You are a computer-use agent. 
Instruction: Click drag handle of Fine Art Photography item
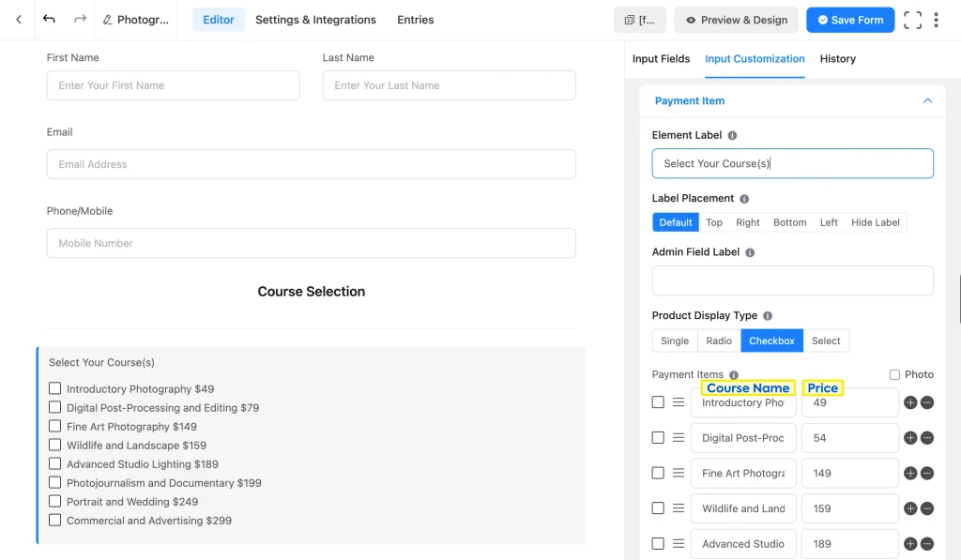coord(679,473)
